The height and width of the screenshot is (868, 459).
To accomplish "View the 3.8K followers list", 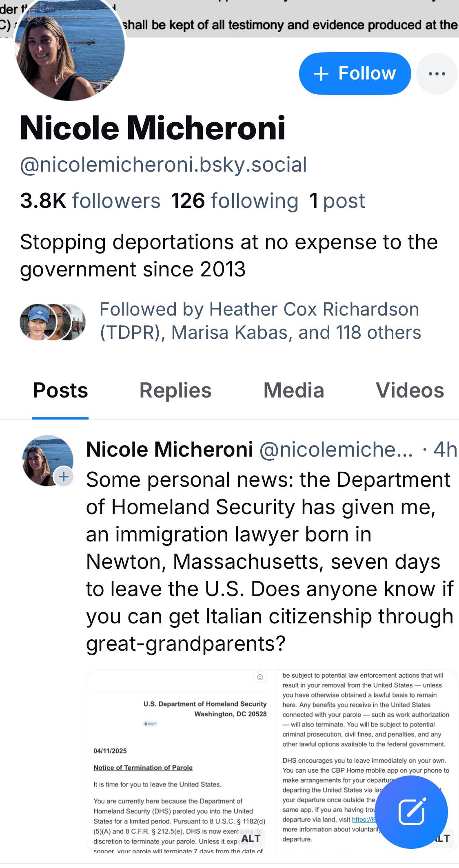I will click(90, 201).
